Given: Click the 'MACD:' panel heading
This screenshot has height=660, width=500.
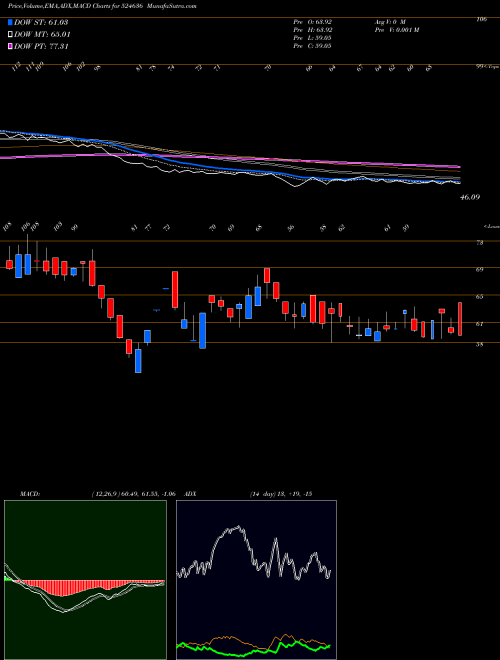Looking at the screenshot, I should (x=29, y=493).
